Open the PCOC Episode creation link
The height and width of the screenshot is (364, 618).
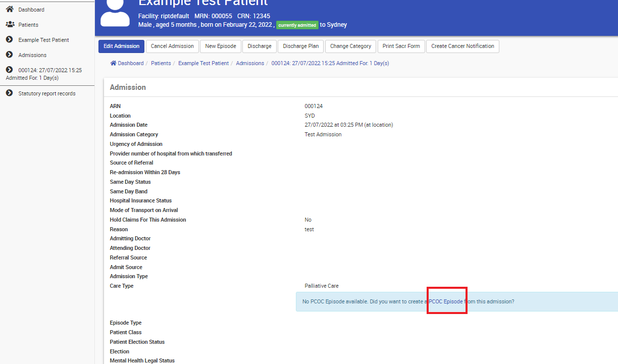(x=445, y=301)
